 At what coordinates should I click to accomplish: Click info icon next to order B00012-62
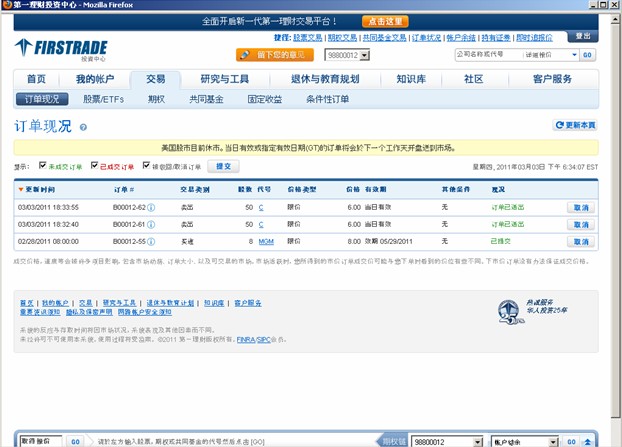152,207
